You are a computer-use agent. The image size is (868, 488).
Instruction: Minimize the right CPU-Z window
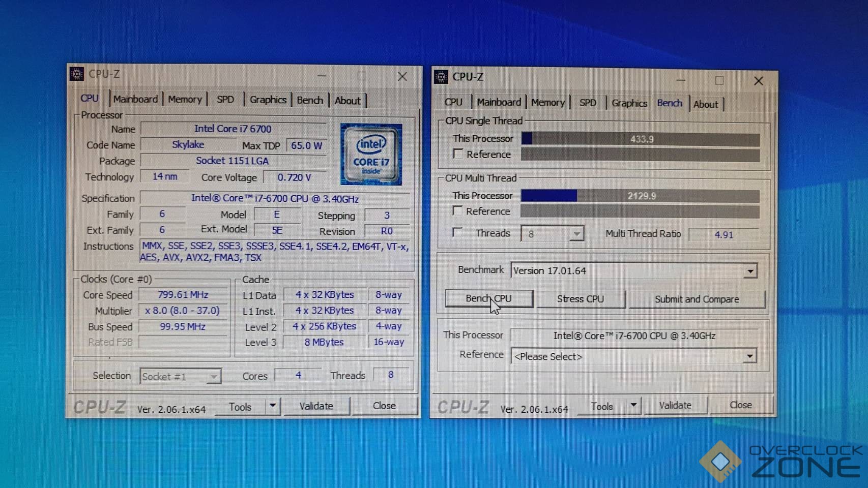point(681,80)
